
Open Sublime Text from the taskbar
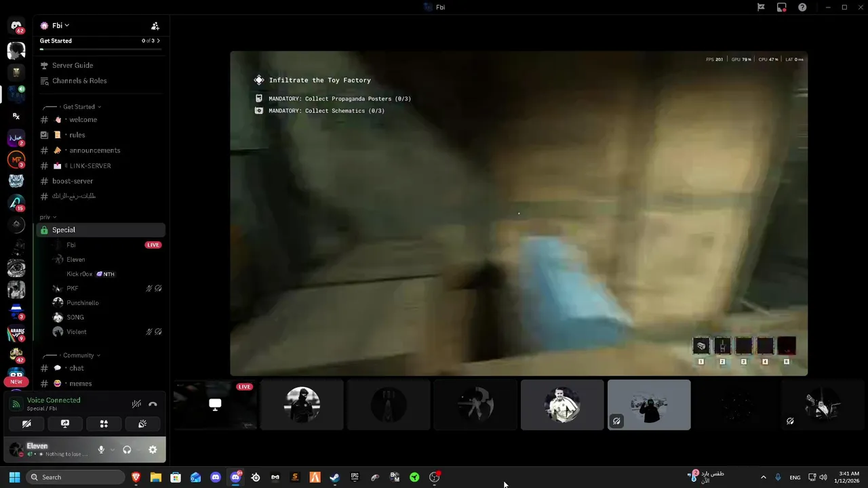[295, 477]
